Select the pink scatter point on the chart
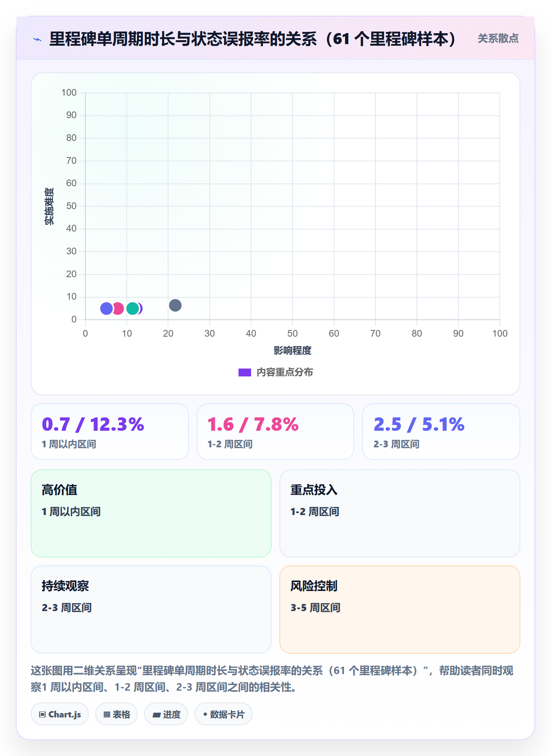 point(118,309)
